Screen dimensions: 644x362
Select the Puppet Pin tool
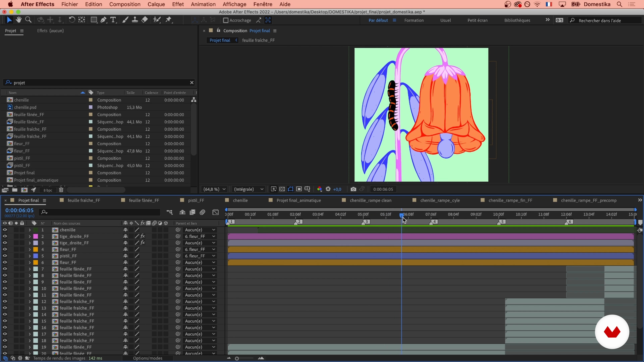[169, 20]
